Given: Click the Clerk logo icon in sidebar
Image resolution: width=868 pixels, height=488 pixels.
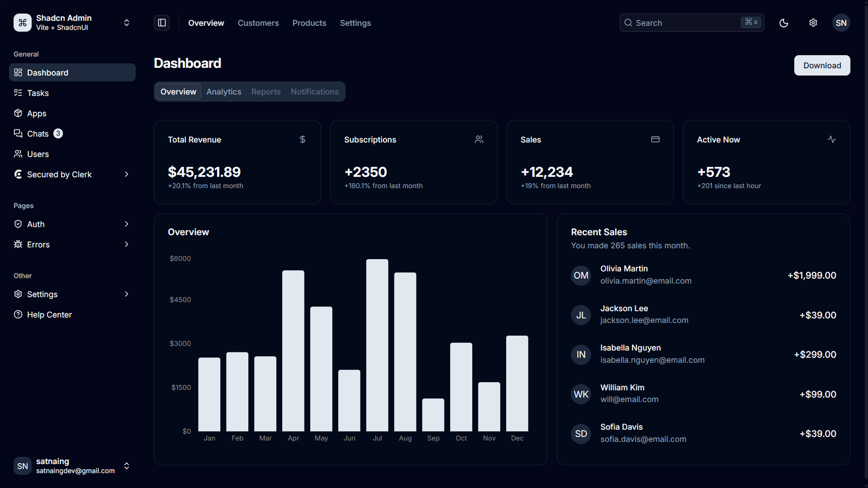Looking at the screenshot, I should [x=18, y=174].
